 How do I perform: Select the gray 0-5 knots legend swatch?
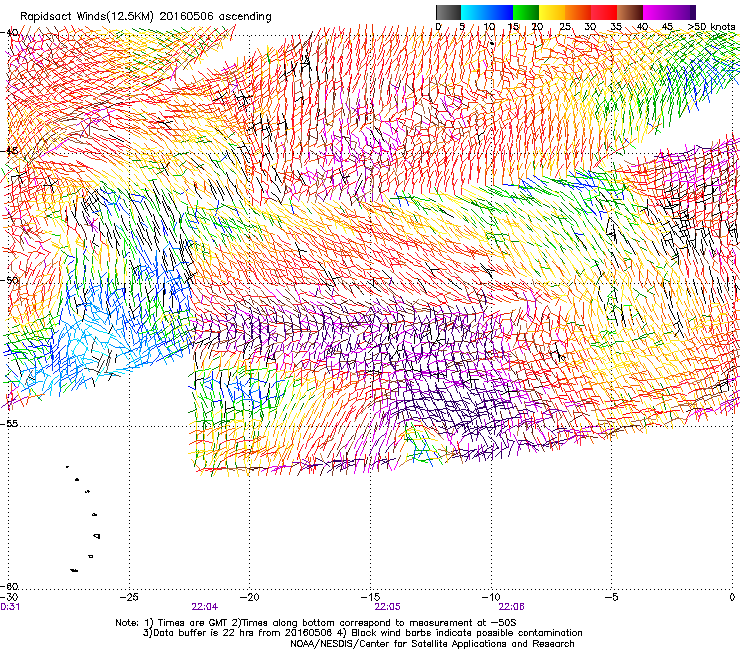(448, 12)
